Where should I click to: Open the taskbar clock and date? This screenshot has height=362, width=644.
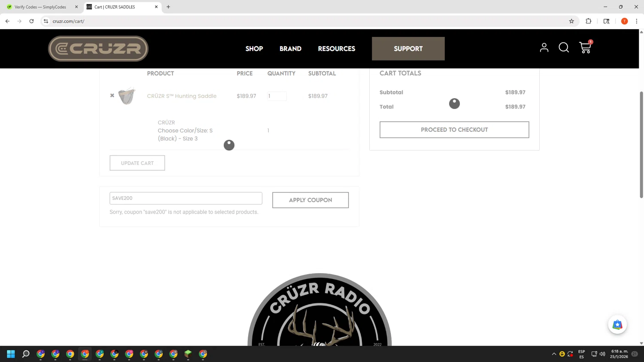(x=619, y=354)
